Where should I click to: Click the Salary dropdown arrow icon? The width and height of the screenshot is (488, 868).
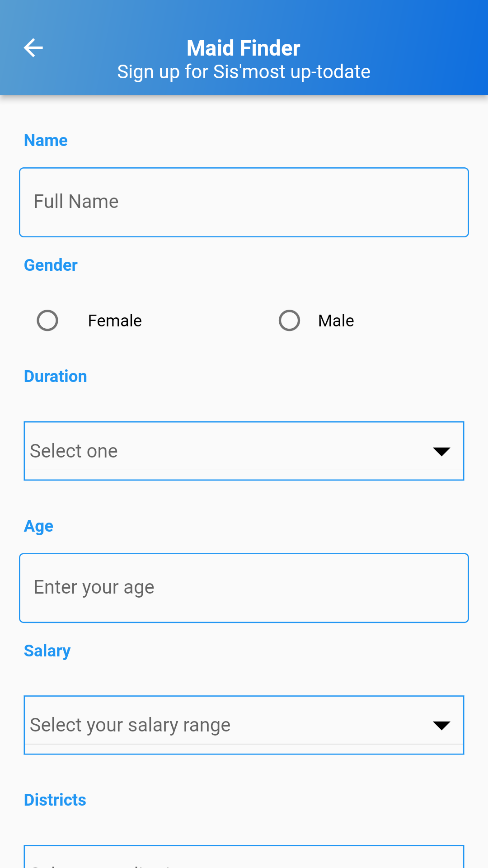tap(441, 725)
